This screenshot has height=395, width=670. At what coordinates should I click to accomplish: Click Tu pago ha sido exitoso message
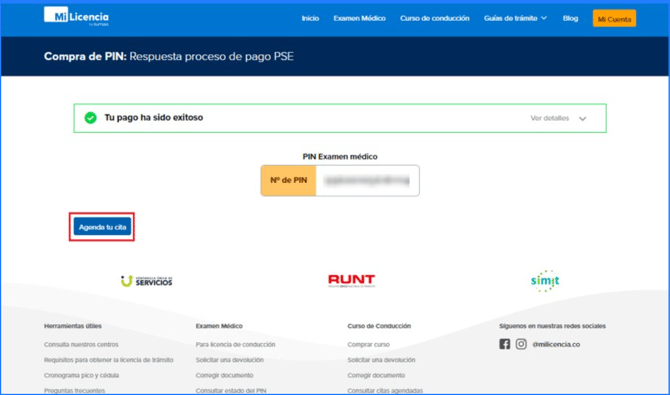(x=154, y=118)
